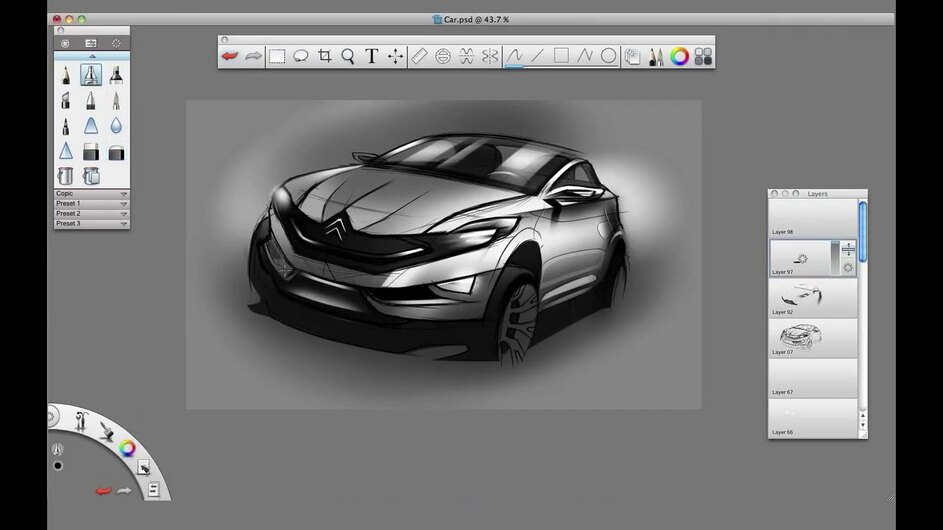Open the lagoon paintbrush selector
The height and width of the screenshot is (530, 943).
point(107,430)
